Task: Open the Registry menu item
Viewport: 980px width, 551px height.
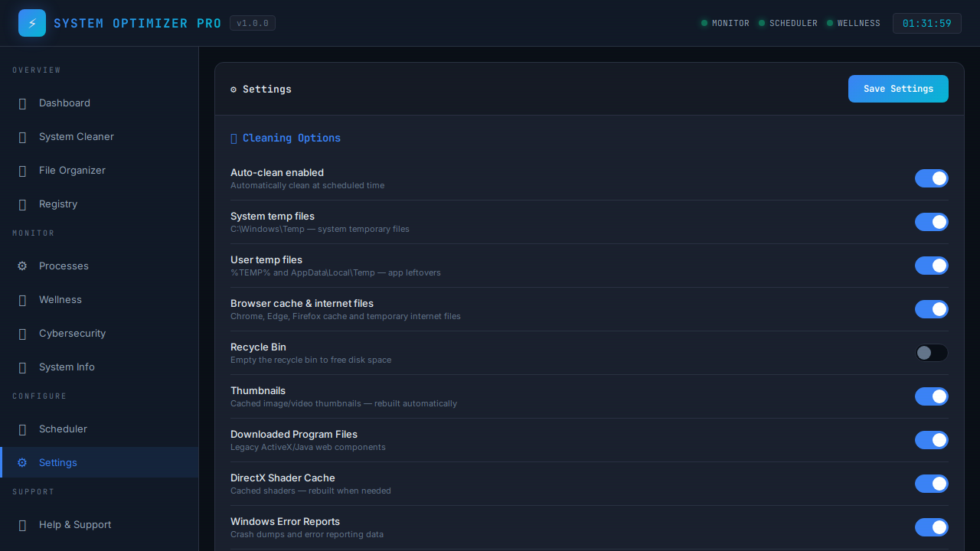Action: [x=58, y=204]
